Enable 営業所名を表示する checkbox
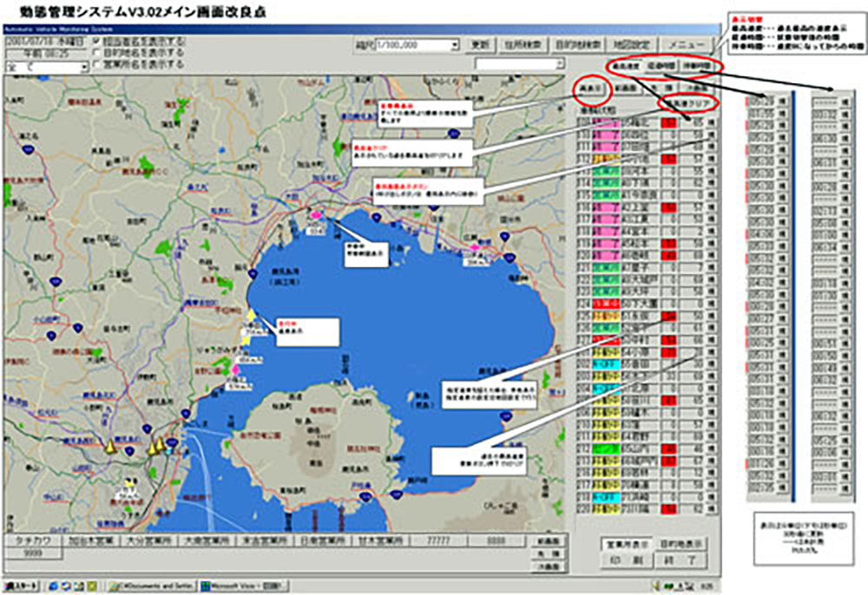The width and height of the screenshot is (868, 595). [97, 65]
